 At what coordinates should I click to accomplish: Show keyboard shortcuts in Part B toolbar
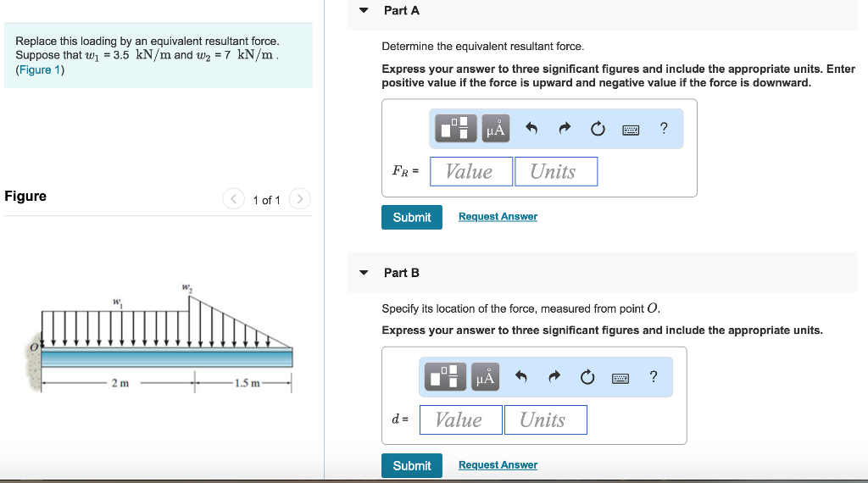(620, 378)
